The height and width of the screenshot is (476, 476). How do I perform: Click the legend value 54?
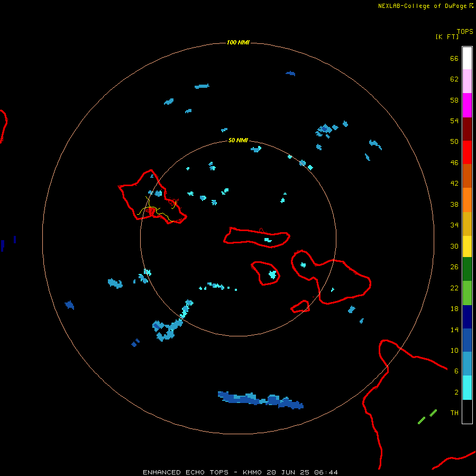[x=454, y=121]
